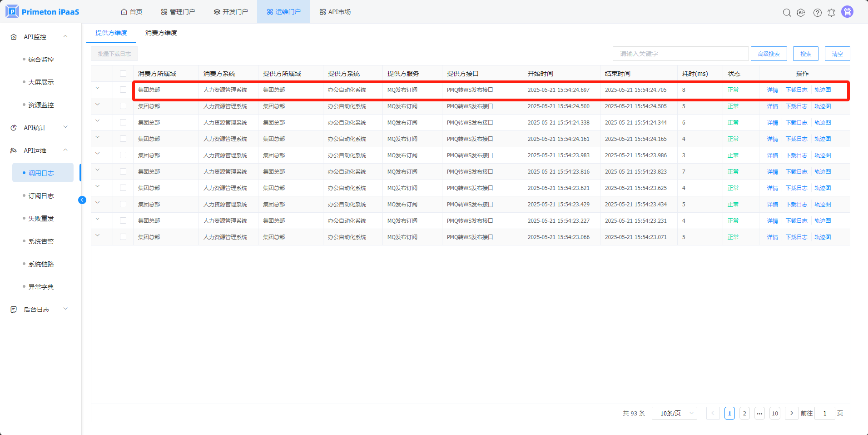The width and height of the screenshot is (868, 435).
Task: Check the last log row checkbox
Action: (x=123, y=237)
